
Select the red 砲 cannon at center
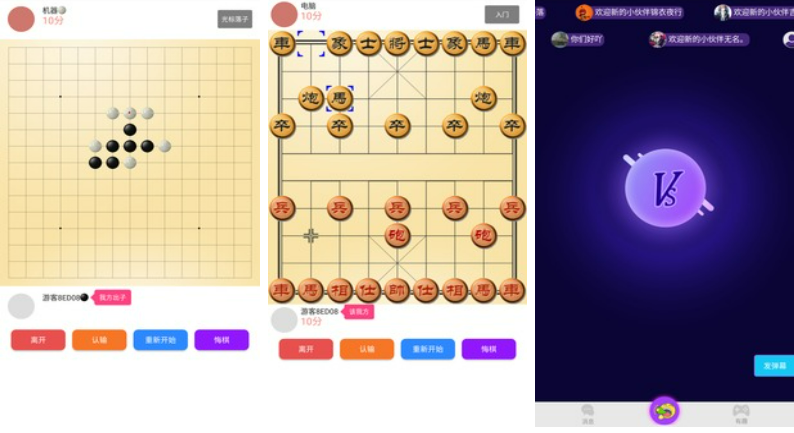[x=396, y=235]
